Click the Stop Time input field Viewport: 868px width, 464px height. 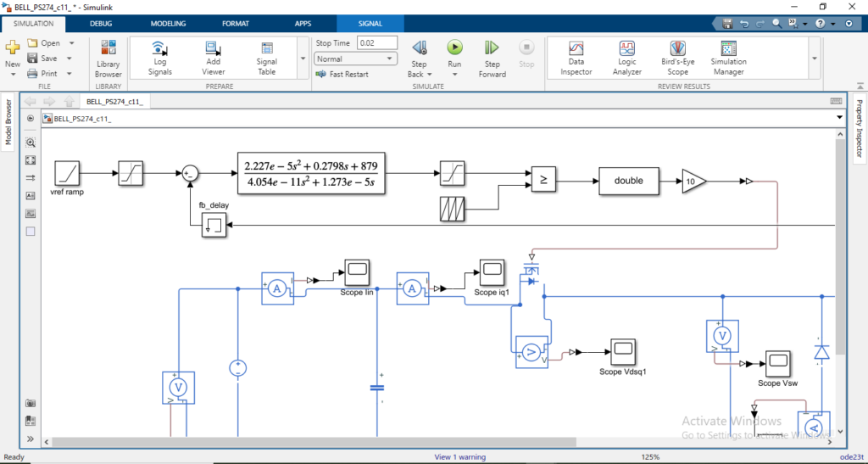(x=377, y=42)
